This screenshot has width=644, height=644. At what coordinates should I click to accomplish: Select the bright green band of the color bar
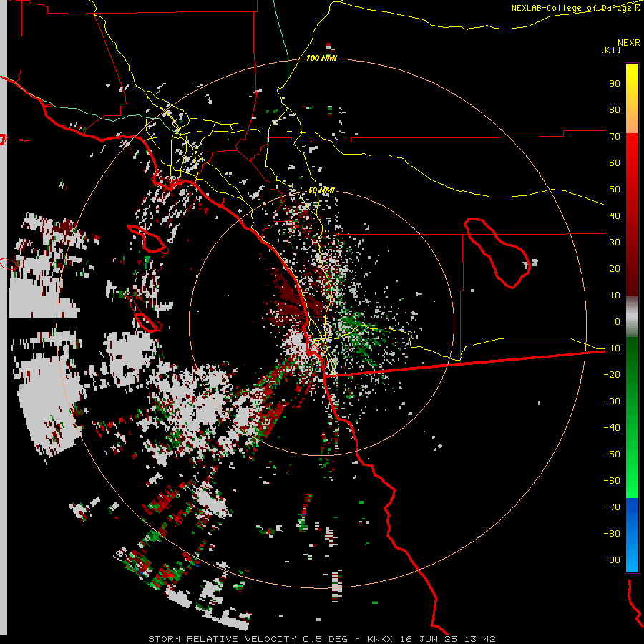(632, 417)
